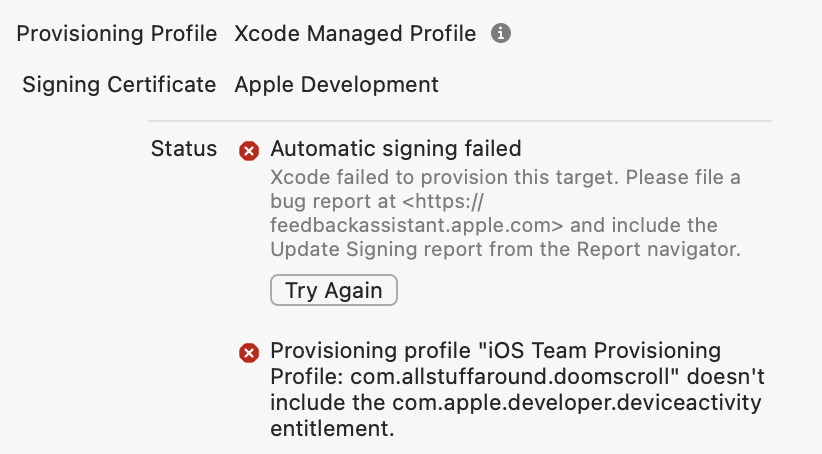Click the Xcode Managed Profile value text
Viewport: 822px width, 454px height.
[x=355, y=34]
